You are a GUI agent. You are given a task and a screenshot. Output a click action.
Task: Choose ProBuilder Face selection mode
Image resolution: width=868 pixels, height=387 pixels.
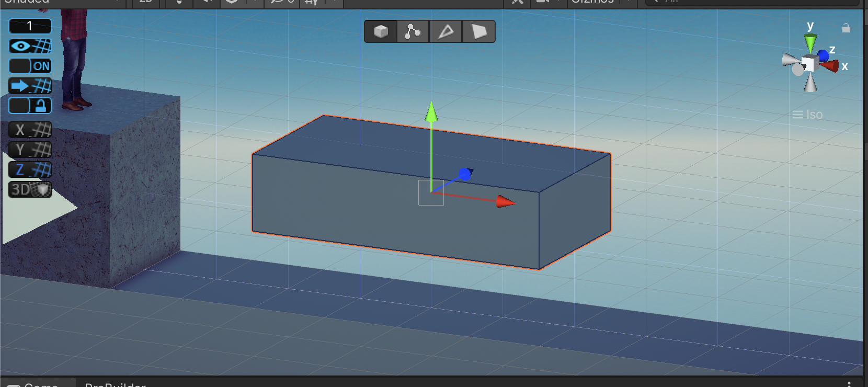[x=478, y=32]
